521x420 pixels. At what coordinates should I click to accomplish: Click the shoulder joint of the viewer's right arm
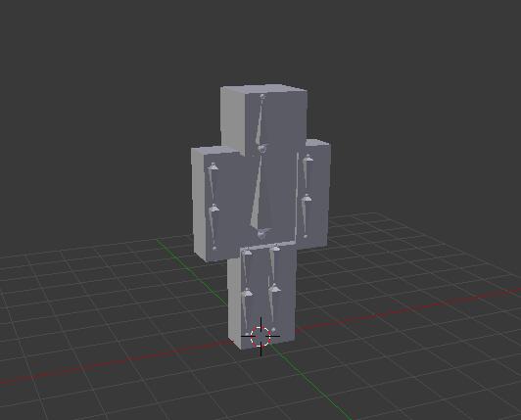pyautogui.click(x=308, y=158)
